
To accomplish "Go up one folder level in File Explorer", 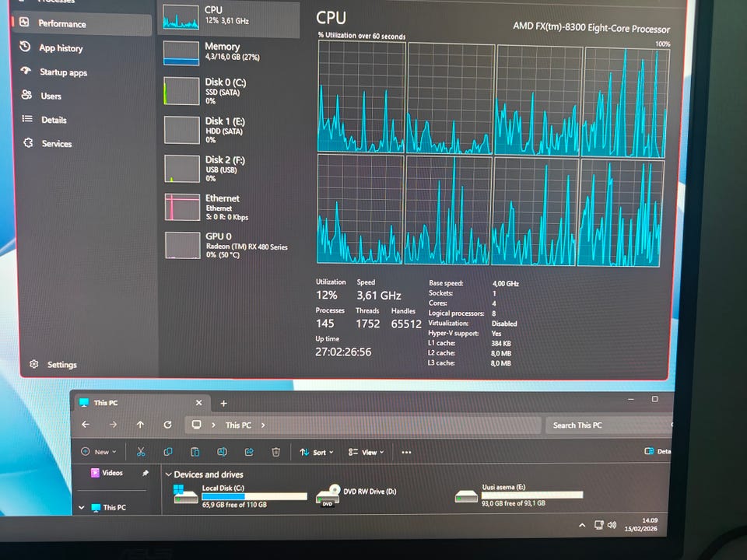I will pyautogui.click(x=140, y=425).
